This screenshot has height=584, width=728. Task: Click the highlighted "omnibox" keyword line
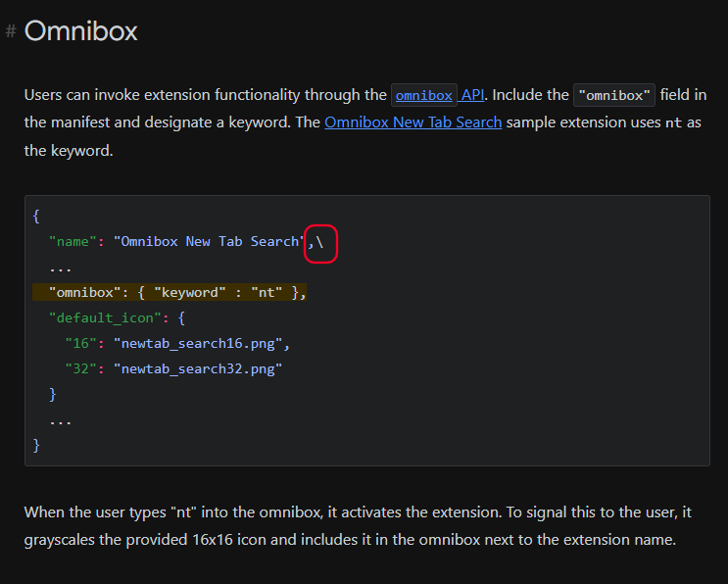[x=170, y=292]
